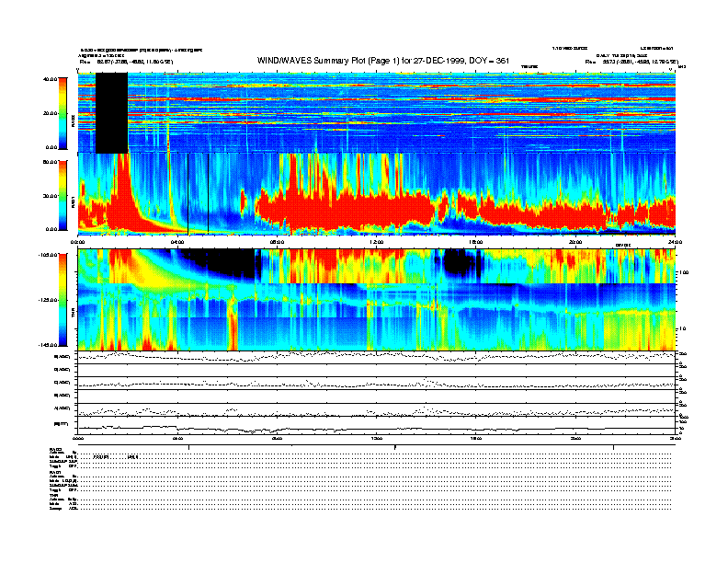This screenshot has height=563, width=728.
Task: Click the 30.00 color scale label
Action: coord(51,196)
